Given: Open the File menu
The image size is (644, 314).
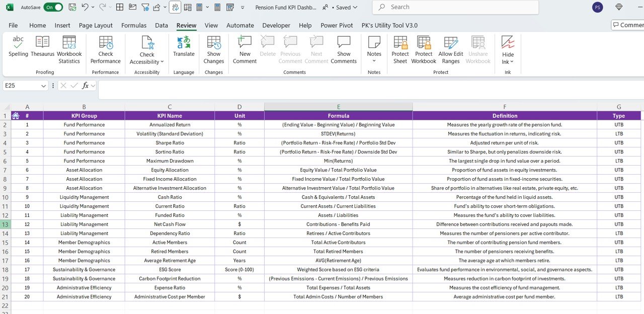Looking at the screenshot, I should tap(13, 25).
